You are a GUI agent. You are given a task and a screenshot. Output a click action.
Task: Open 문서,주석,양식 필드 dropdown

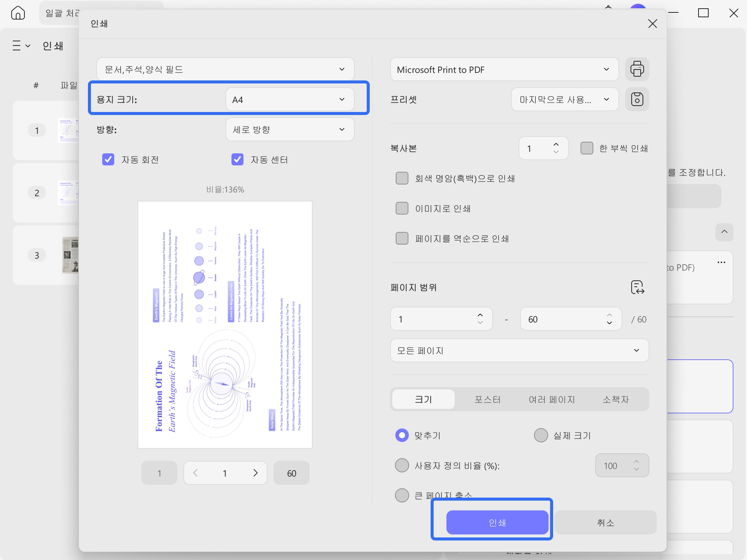[225, 69]
